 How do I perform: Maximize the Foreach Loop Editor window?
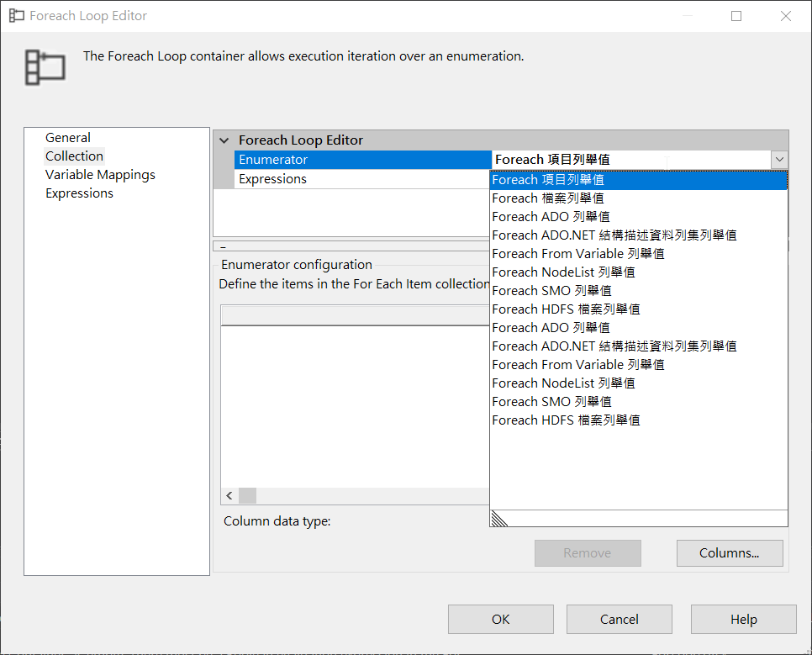[736, 16]
